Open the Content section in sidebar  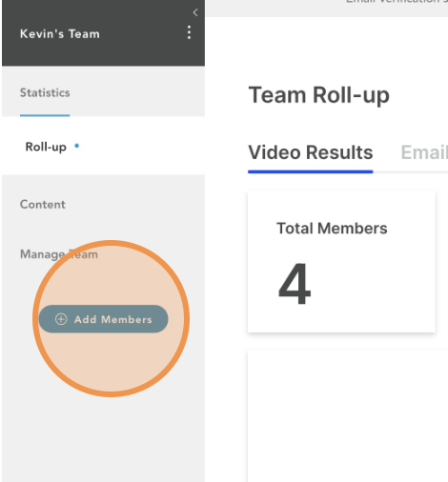[43, 205]
